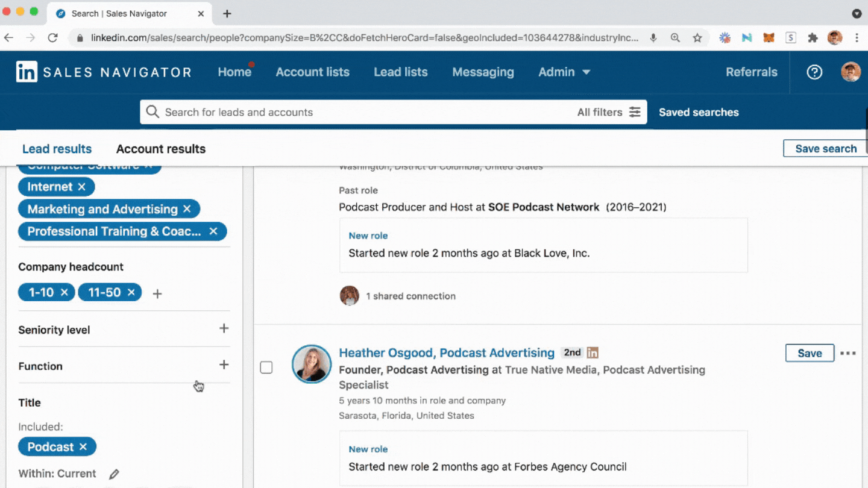The width and height of the screenshot is (868, 488).
Task: Edit the title scope with pencil icon
Action: pos(114,474)
